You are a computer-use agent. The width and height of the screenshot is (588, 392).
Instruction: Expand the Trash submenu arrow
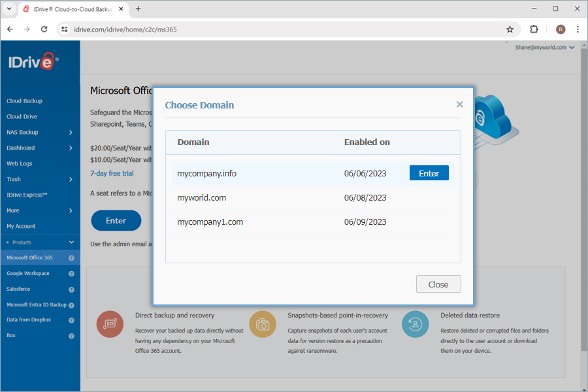[71, 179]
